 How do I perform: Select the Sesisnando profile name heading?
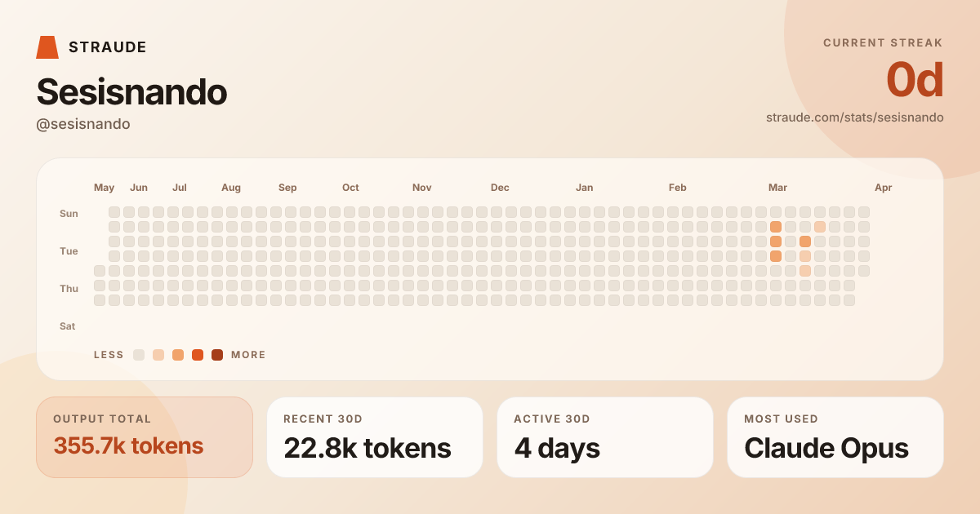click(131, 92)
